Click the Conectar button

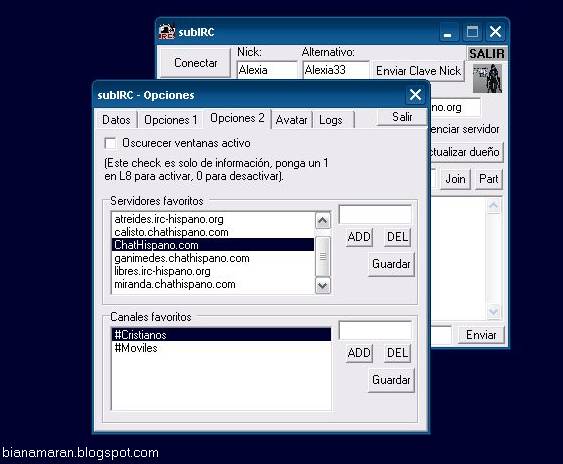click(x=195, y=63)
